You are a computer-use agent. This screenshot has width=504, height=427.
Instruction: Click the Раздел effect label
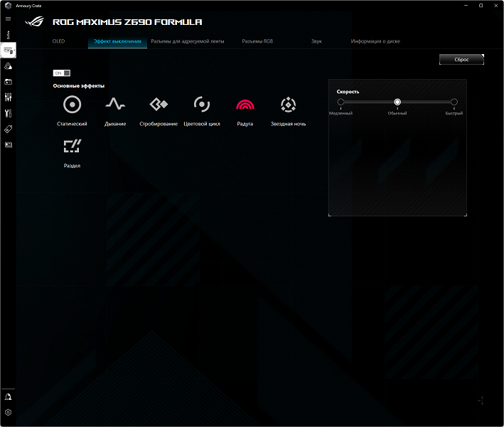point(72,166)
